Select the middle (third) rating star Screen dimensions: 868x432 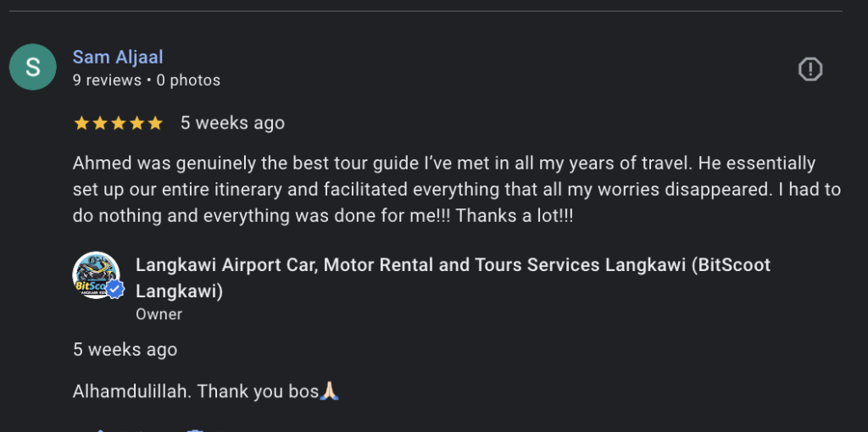click(x=118, y=124)
